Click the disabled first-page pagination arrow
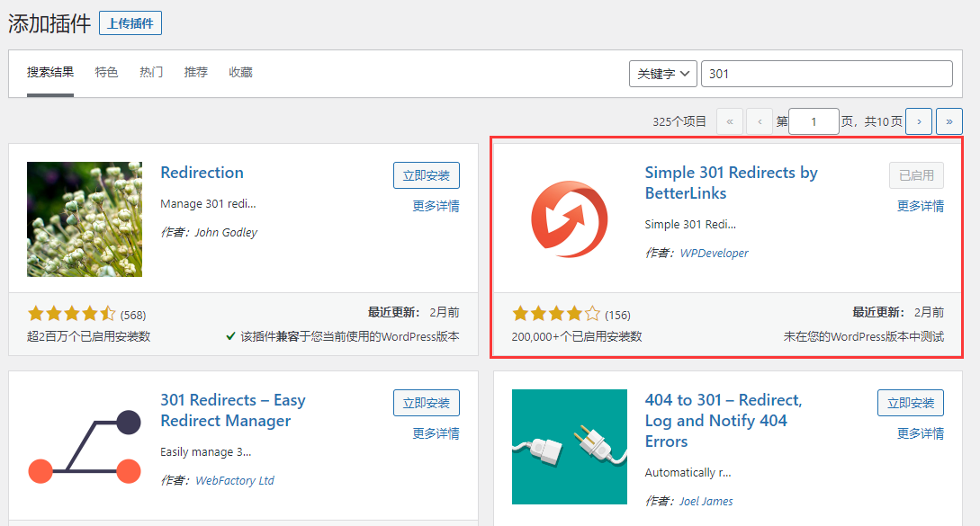The image size is (980, 526). [x=730, y=121]
